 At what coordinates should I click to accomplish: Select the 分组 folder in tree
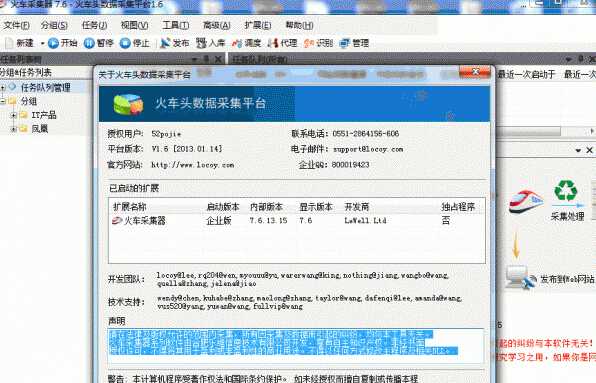click(x=29, y=101)
